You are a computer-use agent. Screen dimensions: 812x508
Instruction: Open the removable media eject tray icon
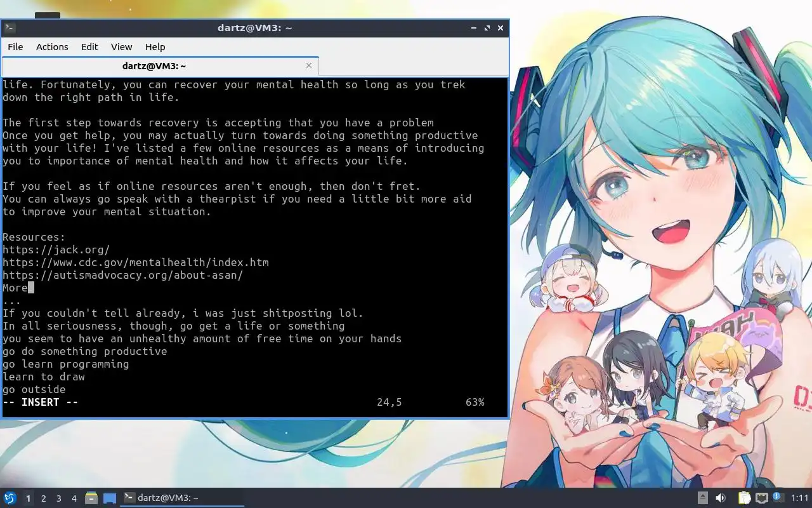(x=703, y=498)
